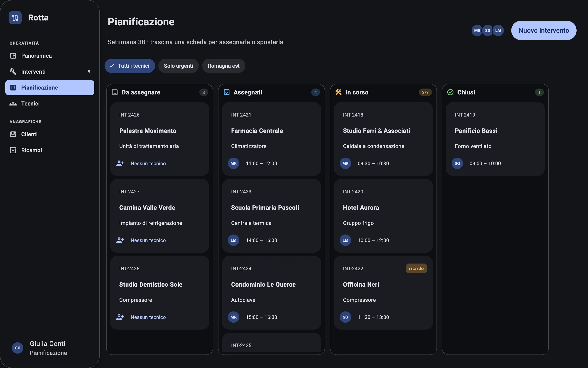
Task: Open Ricambi in the sidebar
Action: (50, 150)
